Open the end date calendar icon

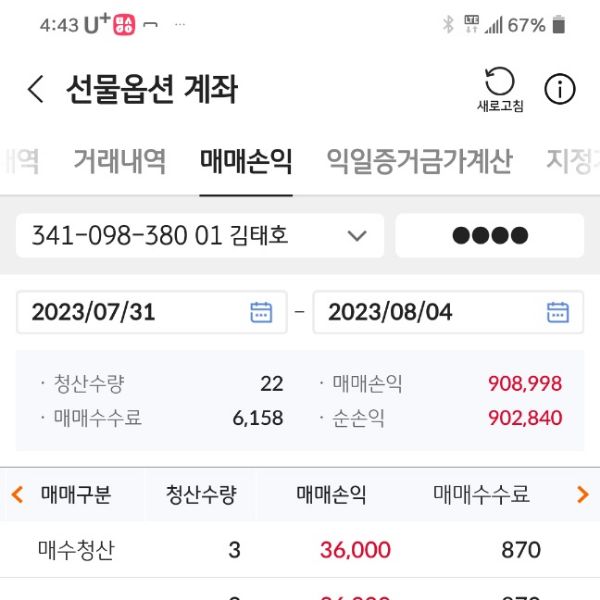(x=558, y=312)
